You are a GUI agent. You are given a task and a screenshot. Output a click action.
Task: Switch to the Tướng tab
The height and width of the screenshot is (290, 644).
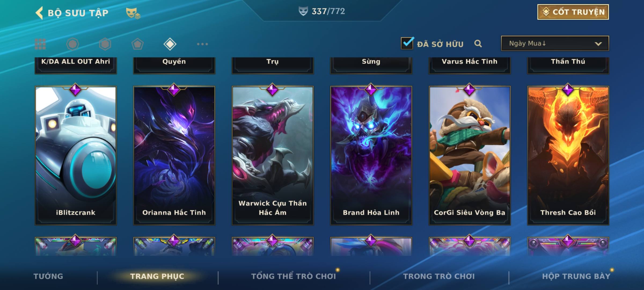point(48,276)
